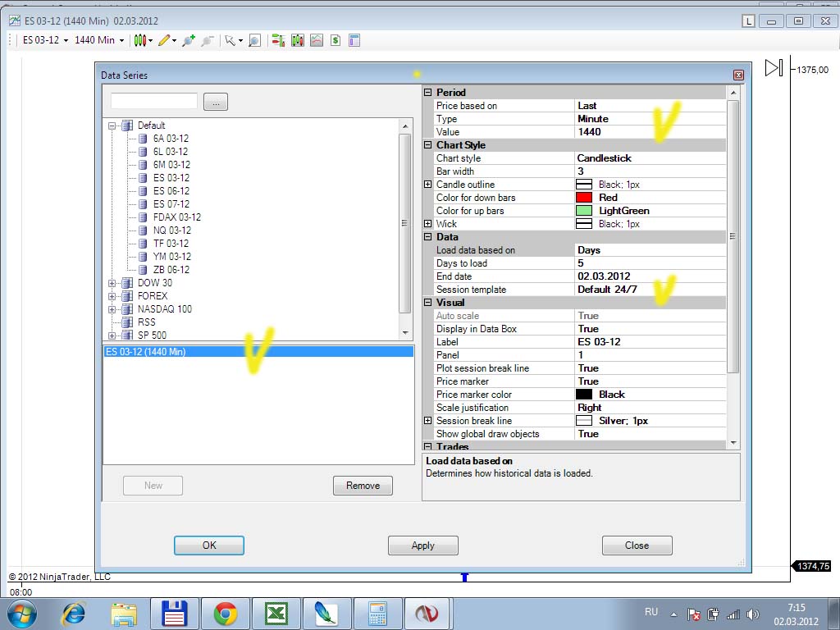This screenshot has width=840, height=630.
Task: Open the volume speaker tray icon
Action: [753, 614]
